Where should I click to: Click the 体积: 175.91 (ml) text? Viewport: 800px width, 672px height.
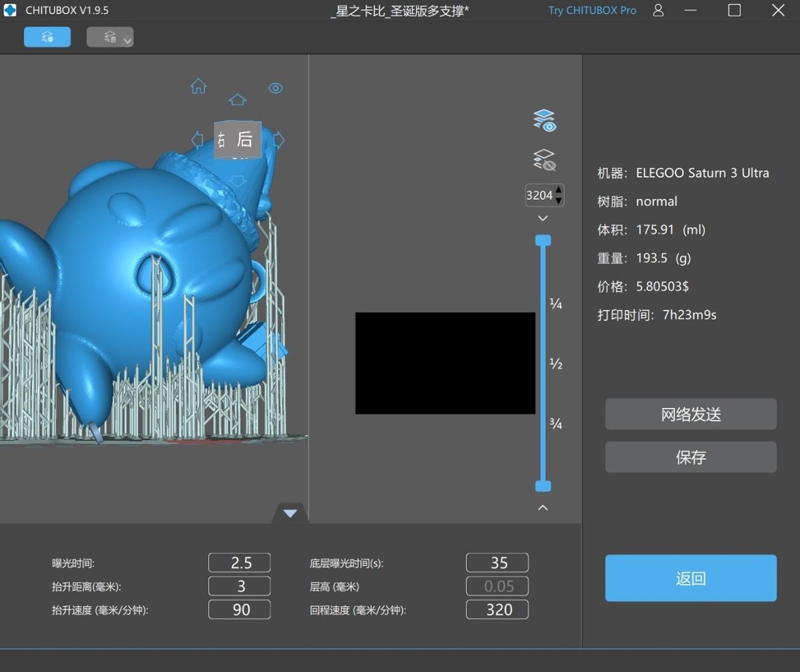[651, 229]
